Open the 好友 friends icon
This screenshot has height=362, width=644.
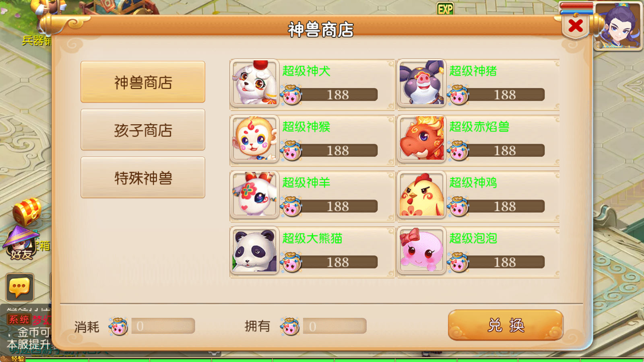21,243
